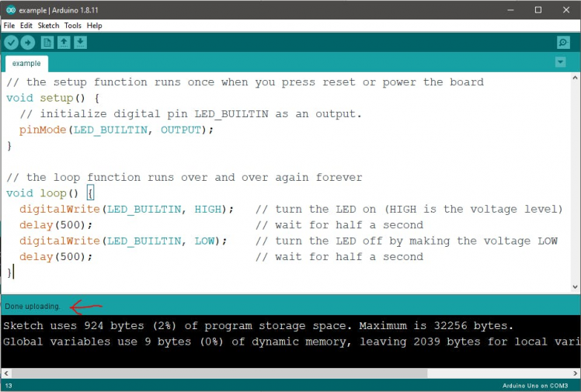Click last 'delay(500);' before closing brace

pos(56,257)
